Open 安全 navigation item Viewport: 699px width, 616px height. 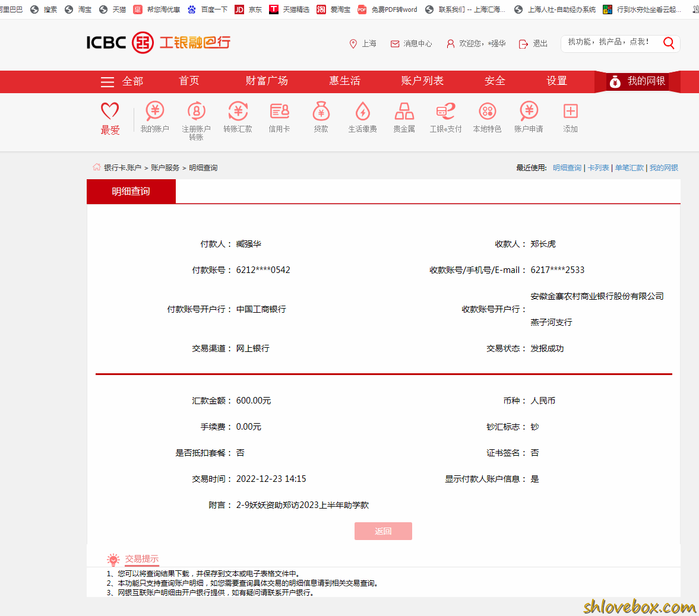point(495,81)
